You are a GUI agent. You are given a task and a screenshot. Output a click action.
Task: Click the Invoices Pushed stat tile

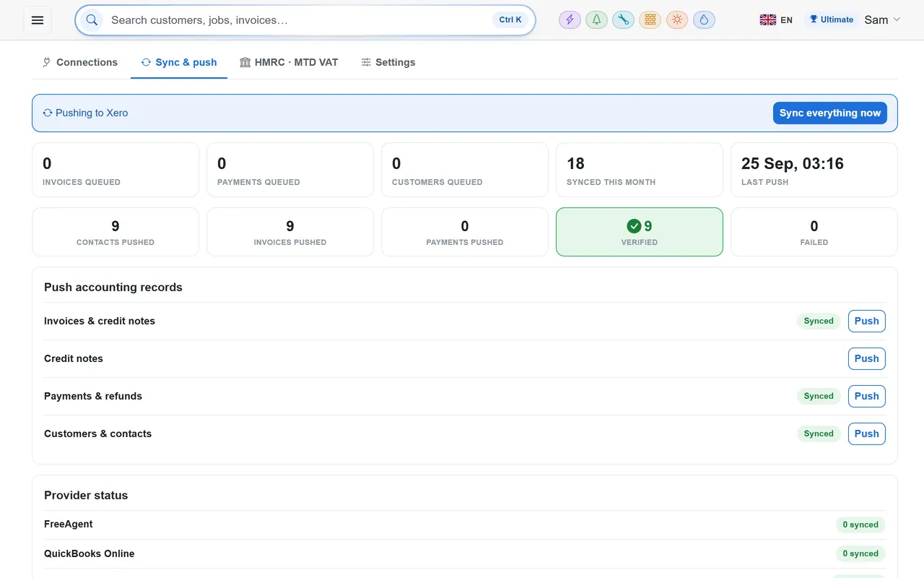[x=290, y=232]
